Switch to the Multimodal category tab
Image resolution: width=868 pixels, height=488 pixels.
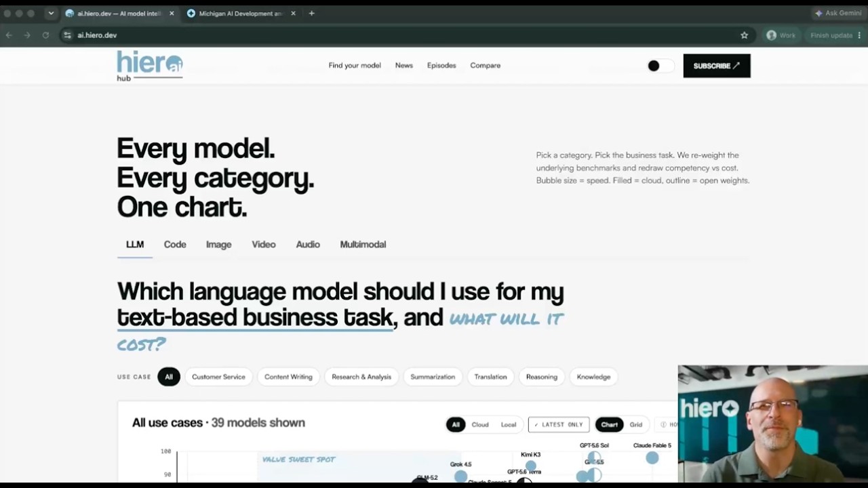coord(363,245)
